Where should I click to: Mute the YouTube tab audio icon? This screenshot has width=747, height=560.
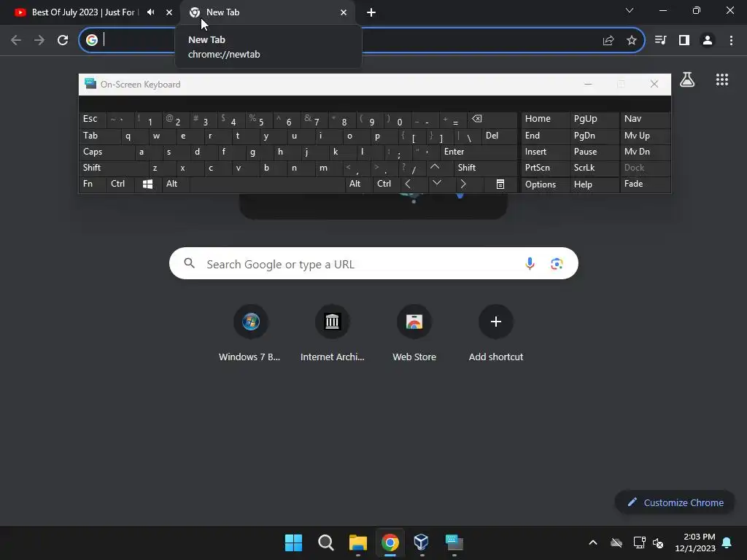pos(150,12)
